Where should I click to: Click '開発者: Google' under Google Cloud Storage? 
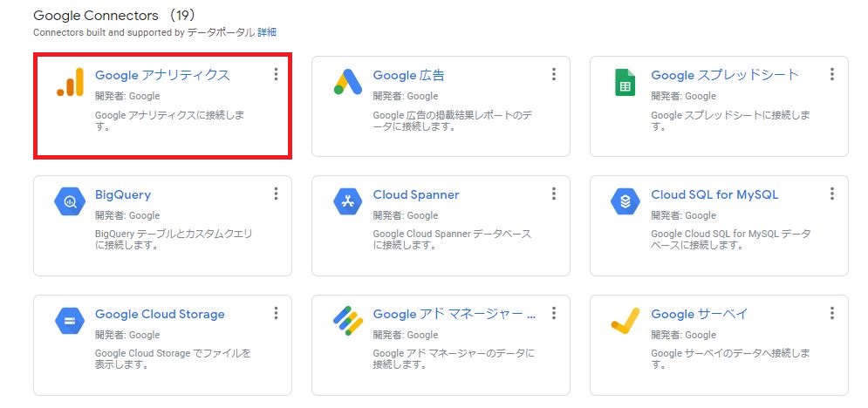coord(127,335)
